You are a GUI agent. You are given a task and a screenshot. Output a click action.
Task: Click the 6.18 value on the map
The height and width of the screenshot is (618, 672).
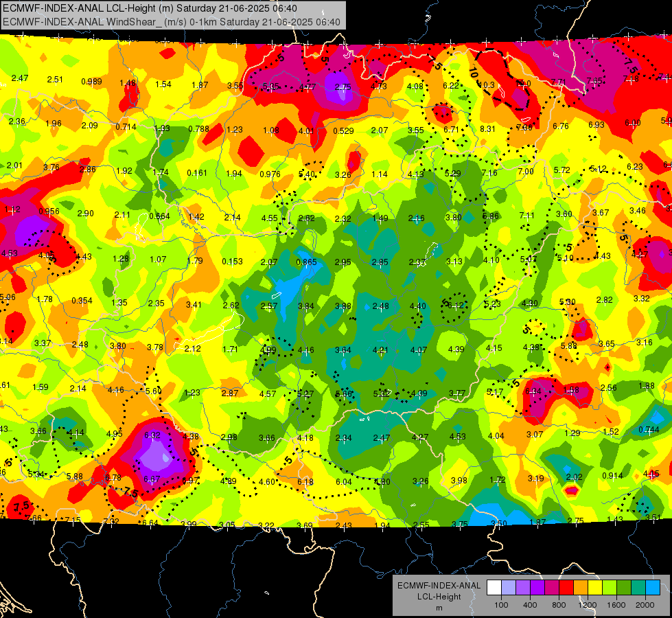click(305, 482)
